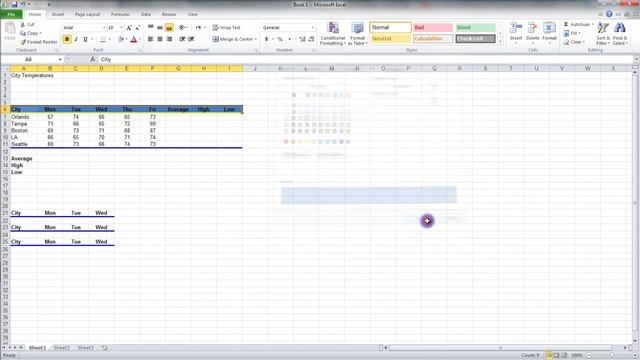Apply the Neutral cell style

coord(390,39)
